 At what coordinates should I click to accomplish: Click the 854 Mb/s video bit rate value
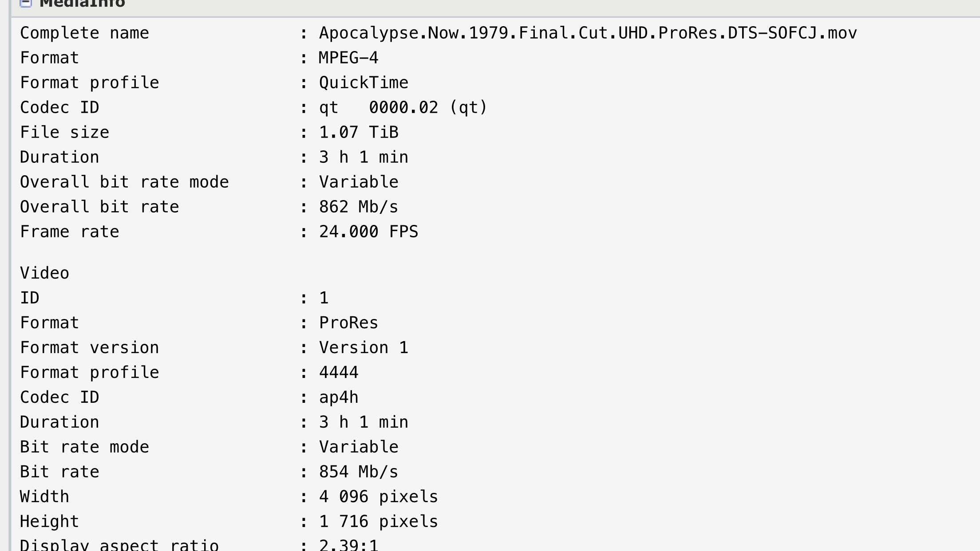(x=359, y=472)
